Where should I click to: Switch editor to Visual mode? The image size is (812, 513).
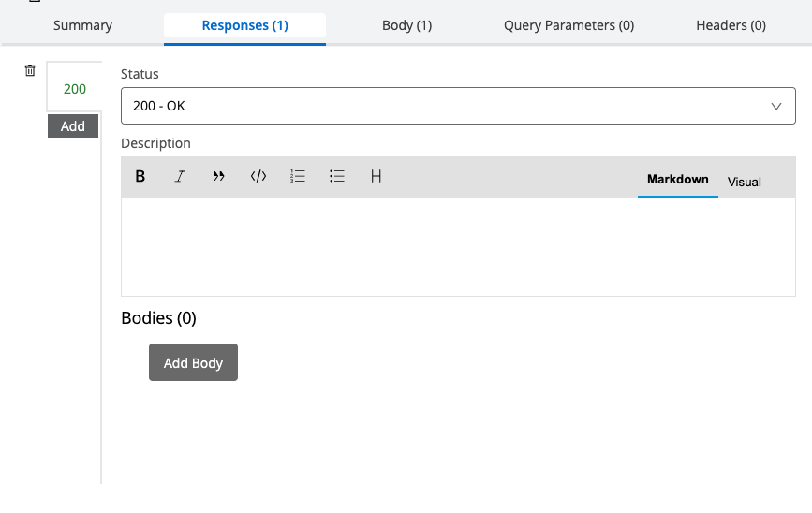(745, 182)
